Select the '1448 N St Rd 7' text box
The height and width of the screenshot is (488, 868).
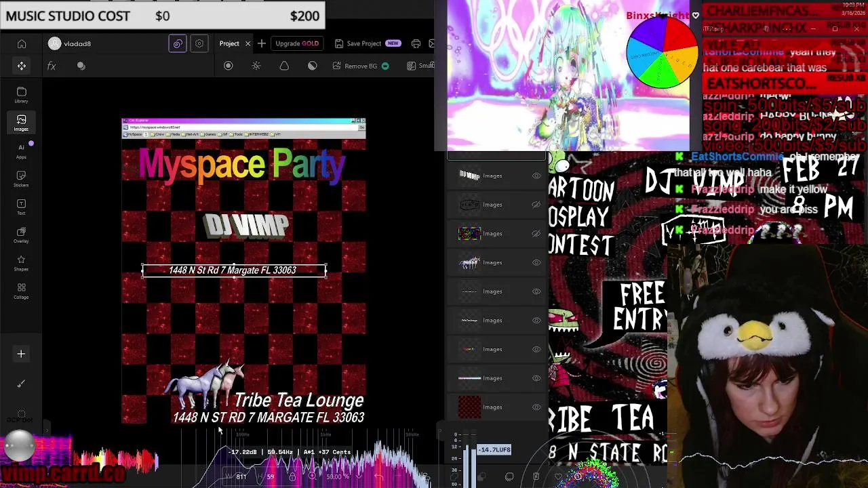234,270
